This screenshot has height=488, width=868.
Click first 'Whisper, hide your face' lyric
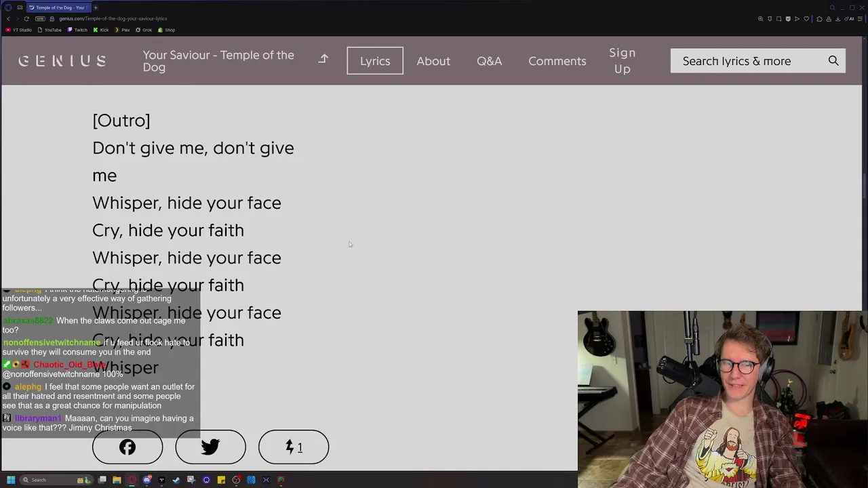coord(186,203)
